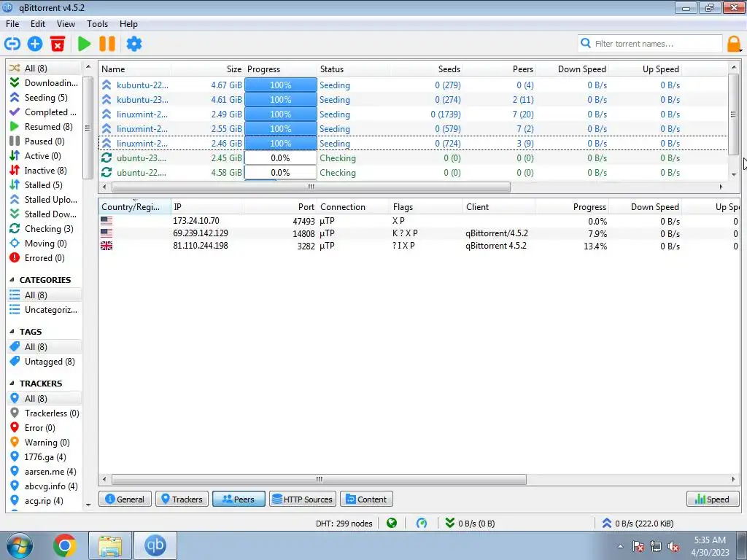The height and width of the screenshot is (560, 747).
Task: Open the Help menu
Action: [x=128, y=24]
